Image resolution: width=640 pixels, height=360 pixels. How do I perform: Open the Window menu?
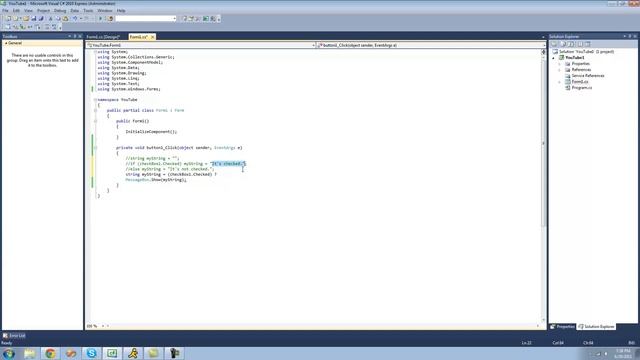coord(104,11)
